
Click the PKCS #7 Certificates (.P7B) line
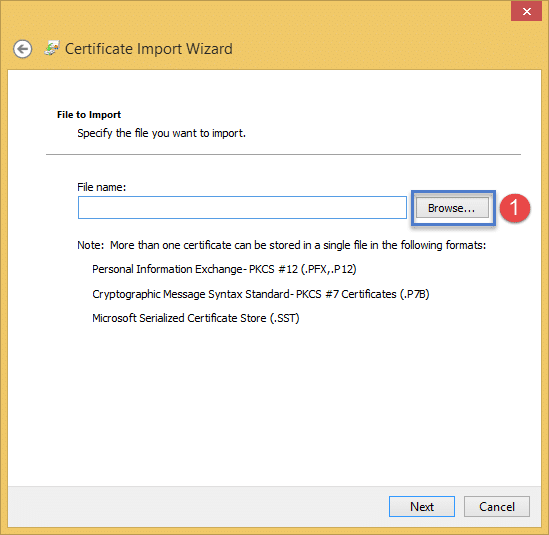click(x=260, y=294)
